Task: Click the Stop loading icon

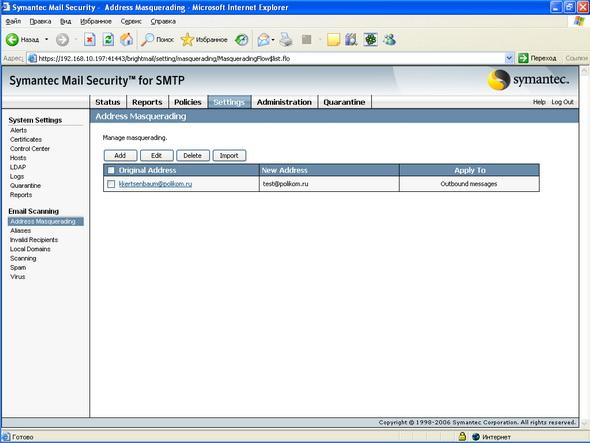Action: (x=90, y=40)
